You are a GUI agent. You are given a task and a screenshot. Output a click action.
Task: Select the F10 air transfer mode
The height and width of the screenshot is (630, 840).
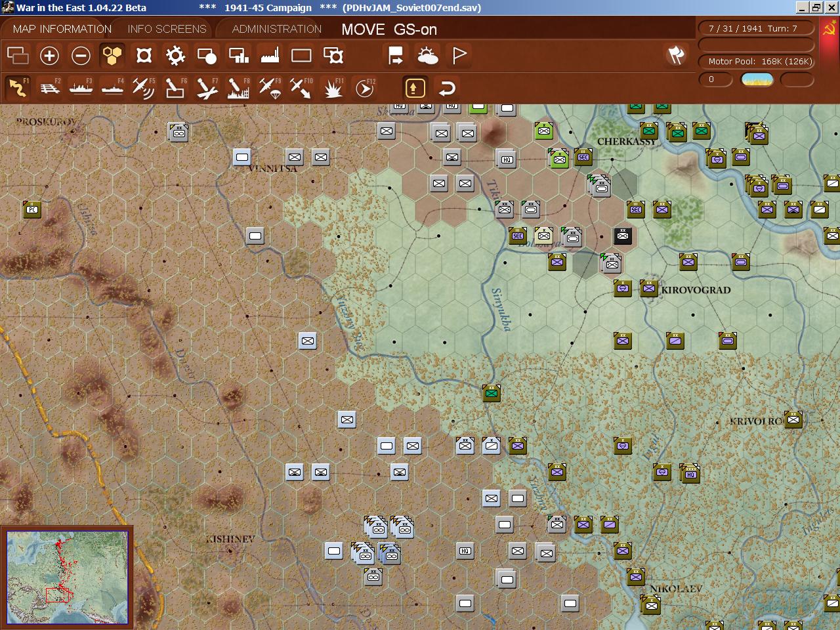tap(301, 87)
